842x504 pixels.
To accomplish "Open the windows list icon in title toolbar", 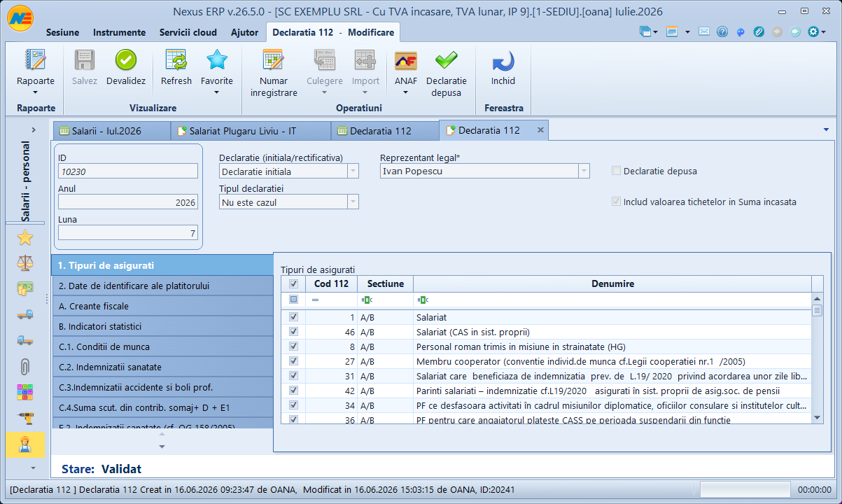I will [645, 31].
